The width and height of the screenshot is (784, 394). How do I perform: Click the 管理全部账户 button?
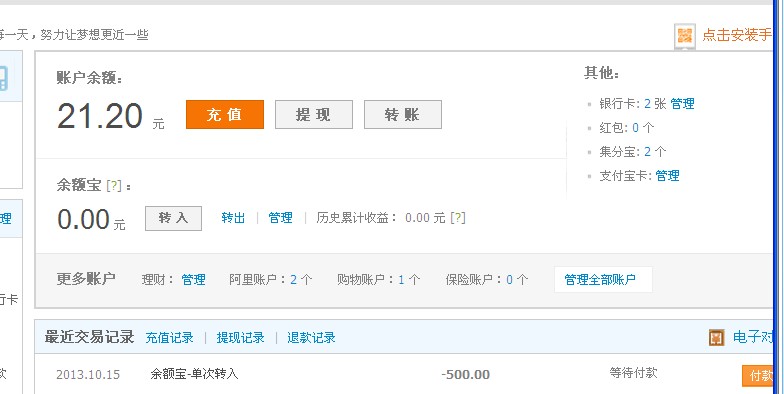[x=603, y=280]
